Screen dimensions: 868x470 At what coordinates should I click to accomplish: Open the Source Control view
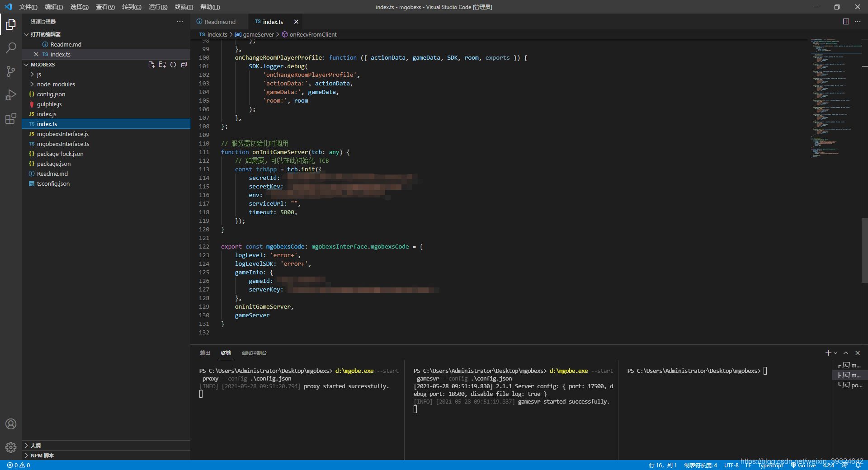tap(11, 71)
